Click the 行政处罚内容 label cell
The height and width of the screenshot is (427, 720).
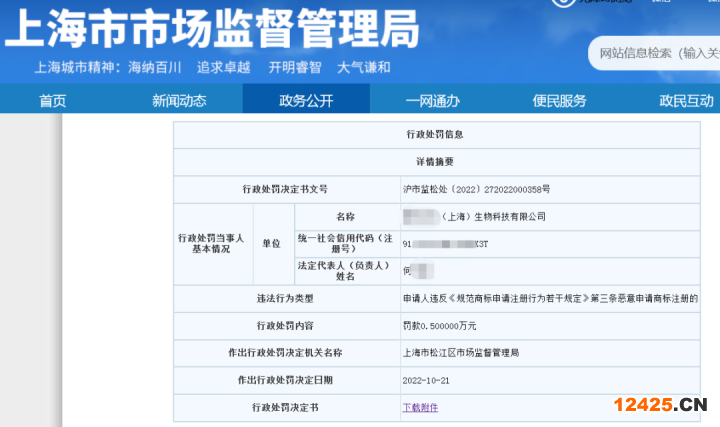[x=287, y=326]
